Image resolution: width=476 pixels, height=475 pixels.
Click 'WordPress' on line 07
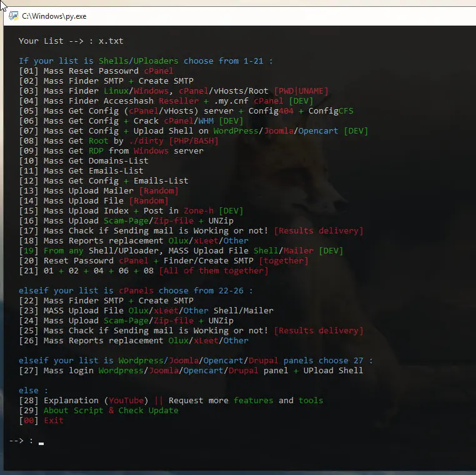pos(236,131)
